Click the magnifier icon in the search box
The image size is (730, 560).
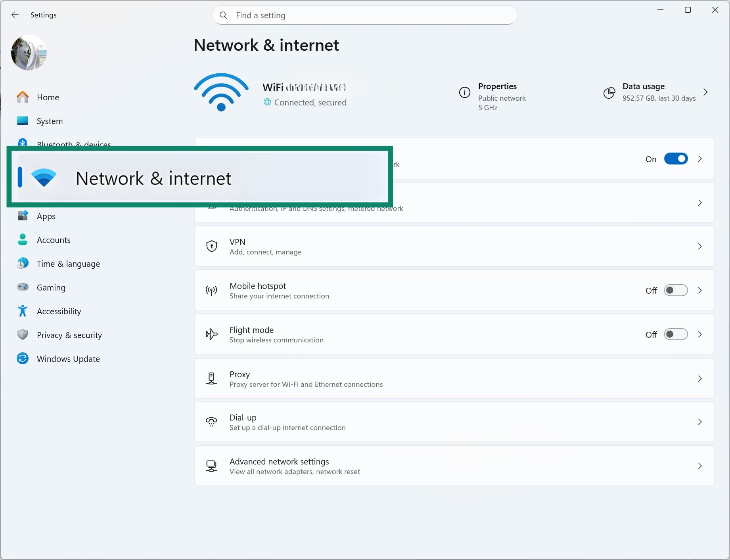(x=223, y=15)
